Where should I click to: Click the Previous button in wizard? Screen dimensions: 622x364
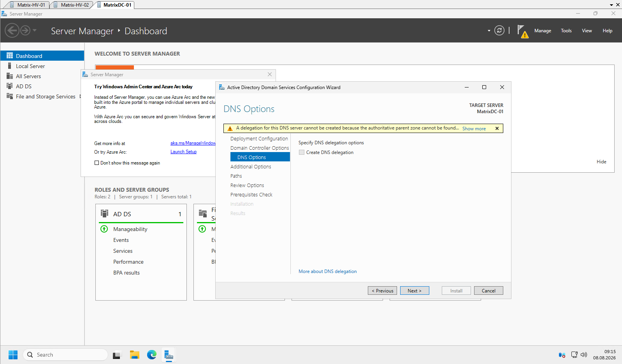click(382, 290)
